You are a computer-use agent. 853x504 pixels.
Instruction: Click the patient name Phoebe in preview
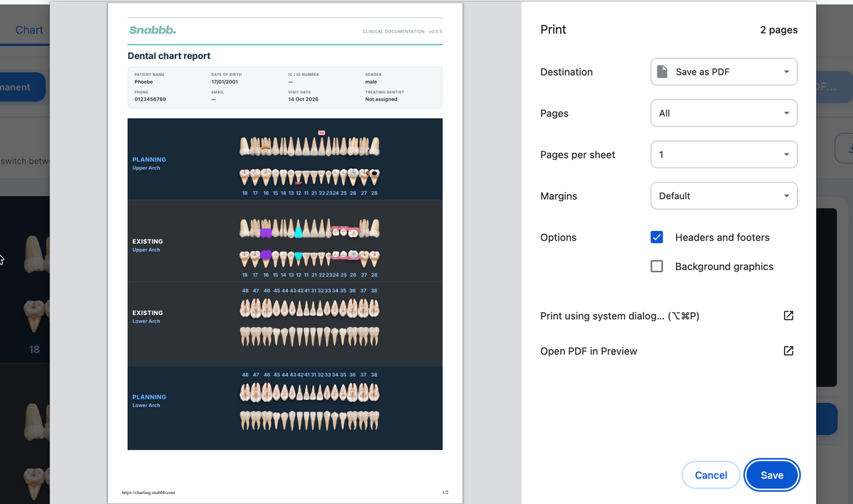144,82
